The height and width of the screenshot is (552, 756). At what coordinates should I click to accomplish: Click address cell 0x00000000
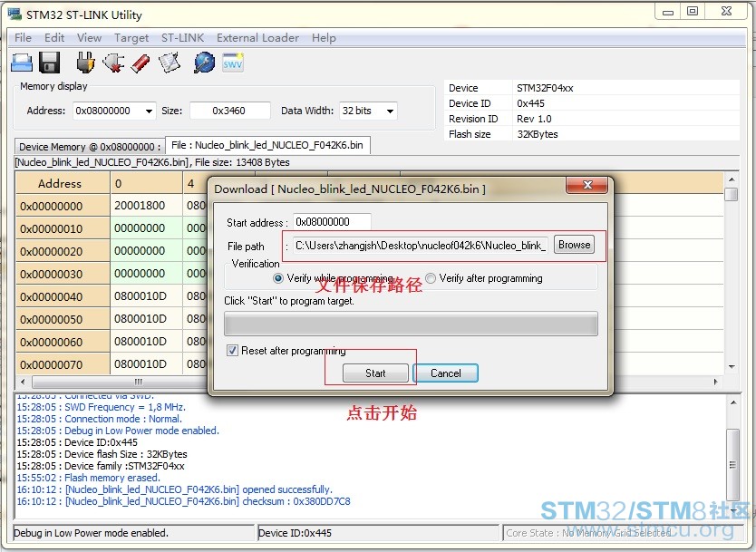pyautogui.click(x=63, y=206)
